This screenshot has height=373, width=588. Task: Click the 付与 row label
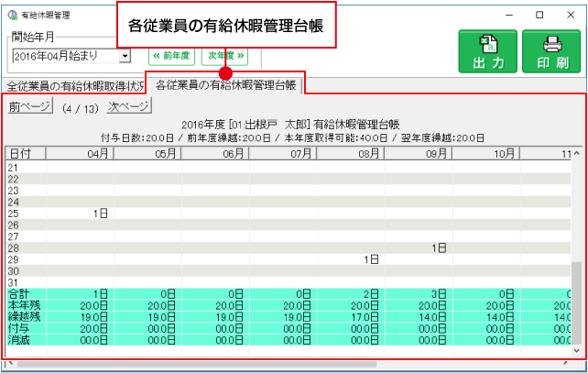click(18, 329)
